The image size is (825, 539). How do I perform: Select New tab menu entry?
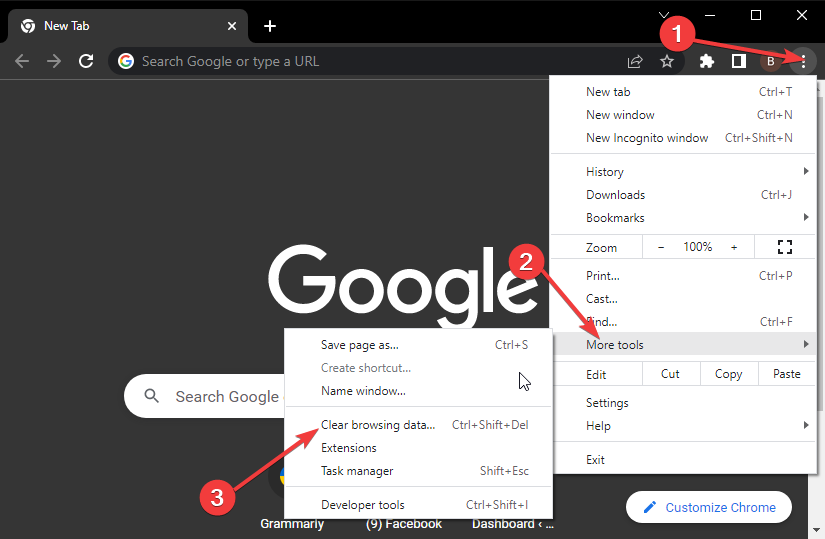[683, 92]
